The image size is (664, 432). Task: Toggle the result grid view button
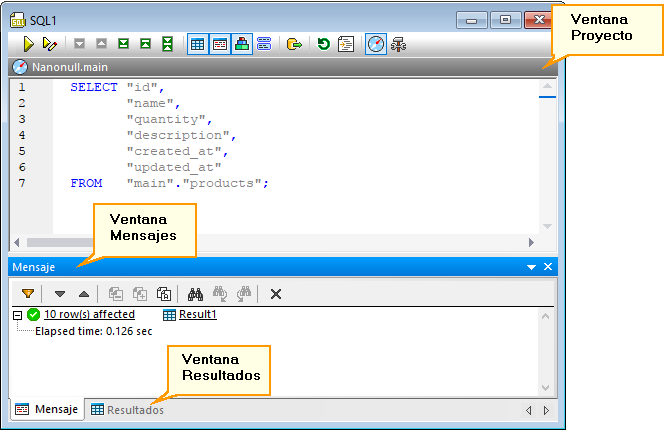coord(198,44)
